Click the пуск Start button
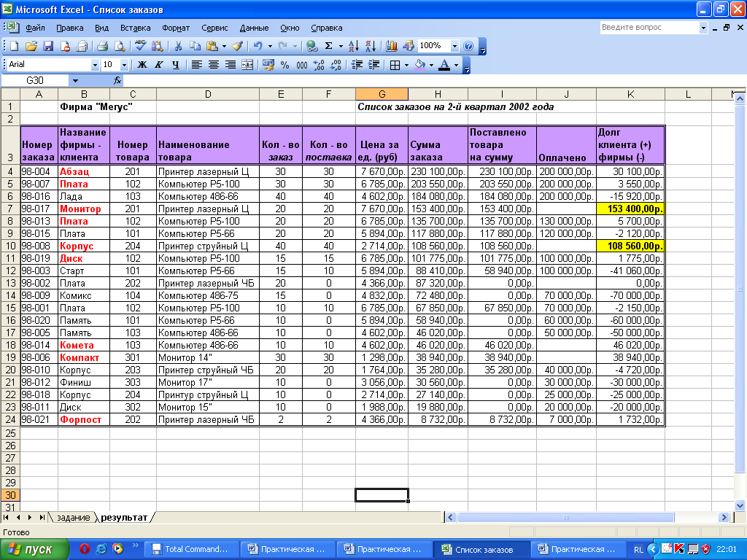This screenshot has width=747, height=560. point(34,550)
